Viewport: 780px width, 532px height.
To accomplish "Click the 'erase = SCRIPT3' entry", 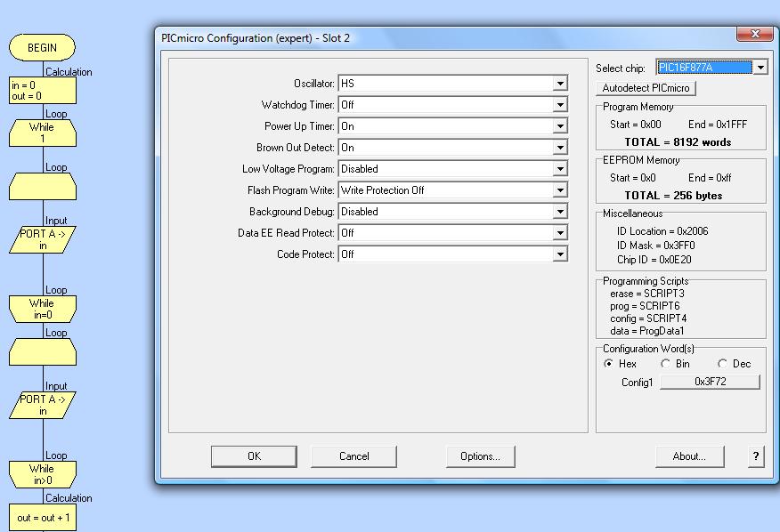I will click(646, 294).
